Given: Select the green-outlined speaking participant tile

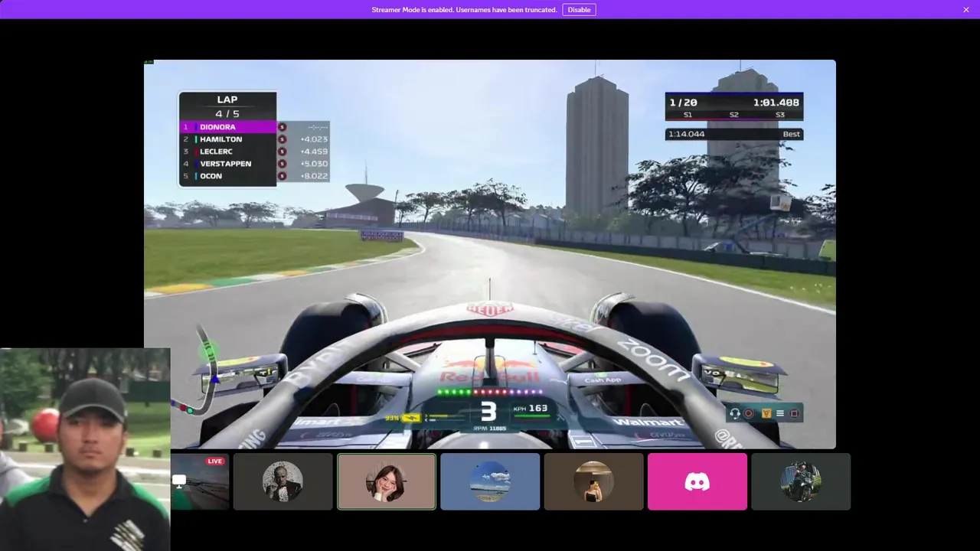Looking at the screenshot, I should pos(387,481).
